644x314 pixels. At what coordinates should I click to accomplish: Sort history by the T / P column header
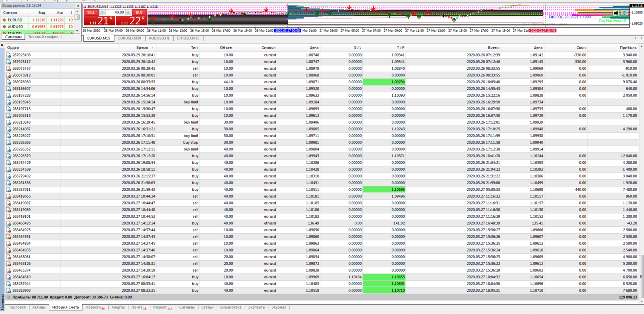(384, 48)
